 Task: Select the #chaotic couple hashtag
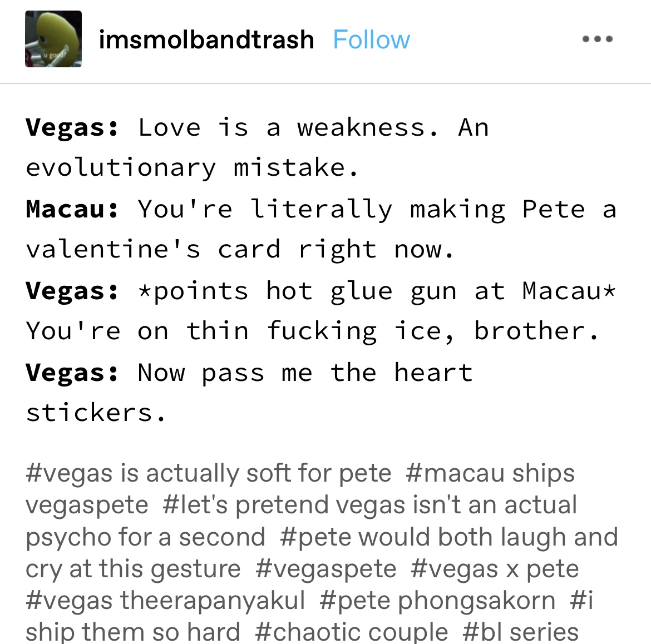[351, 632]
